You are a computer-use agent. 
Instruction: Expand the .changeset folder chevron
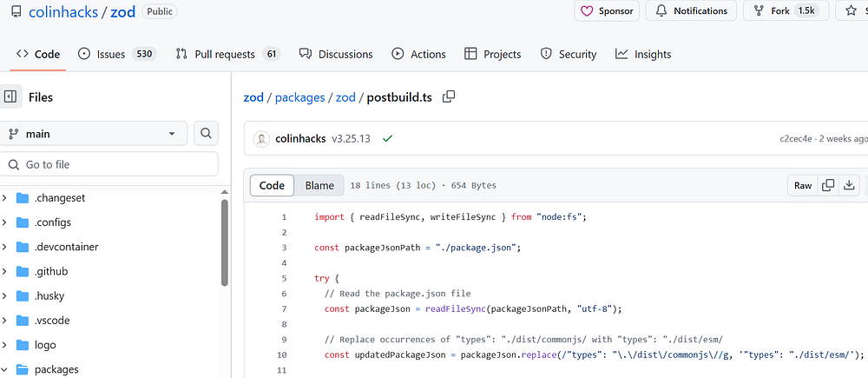[x=4, y=198]
